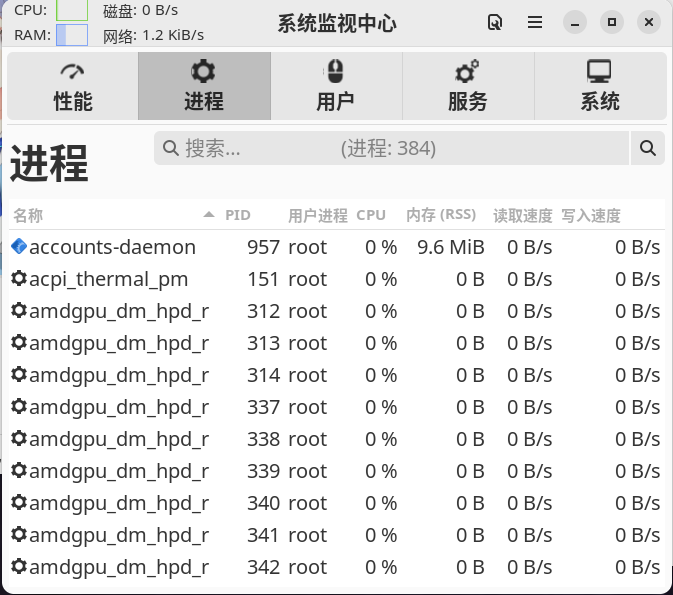673x595 pixels.
Task: Sort processes by 名称 column header
Action: tap(28, 215)
